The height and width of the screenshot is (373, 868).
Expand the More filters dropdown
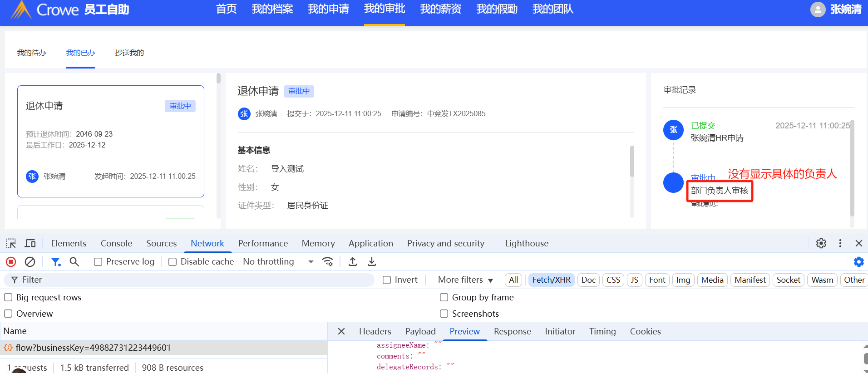point(465,280)
